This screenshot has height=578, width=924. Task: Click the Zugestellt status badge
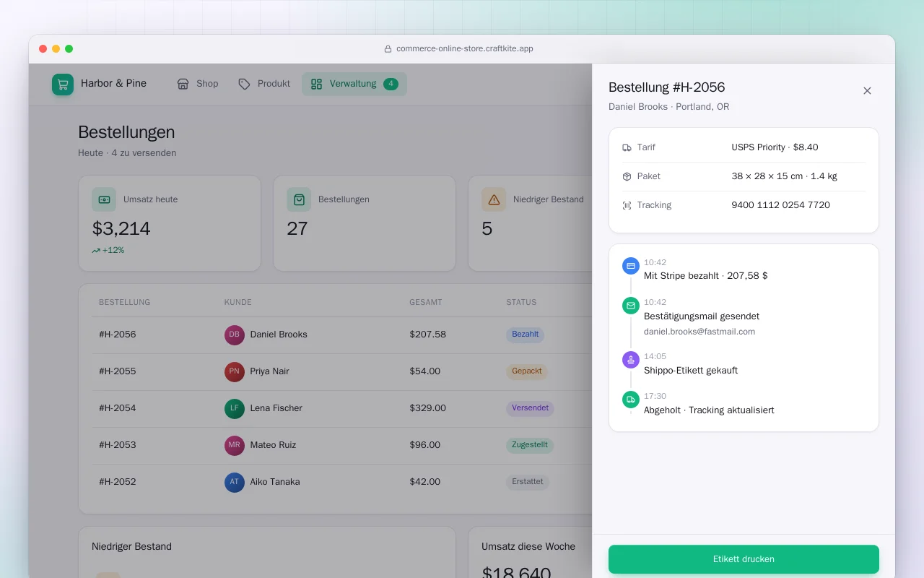pos(530,445)
